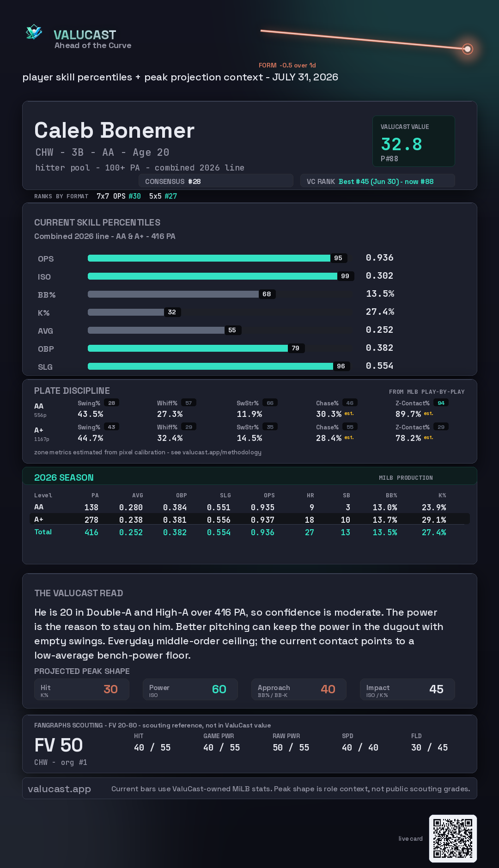Click the OPS percentile bar marker 95
499x868 pixels.
click(x=338, y=258)
